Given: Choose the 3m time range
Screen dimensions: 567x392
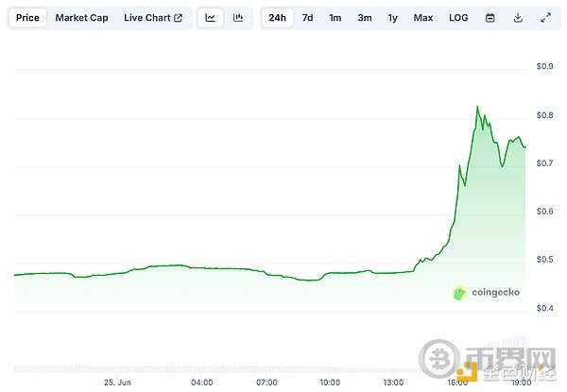Looking at the screenshot, I should (x=365, y=18).
